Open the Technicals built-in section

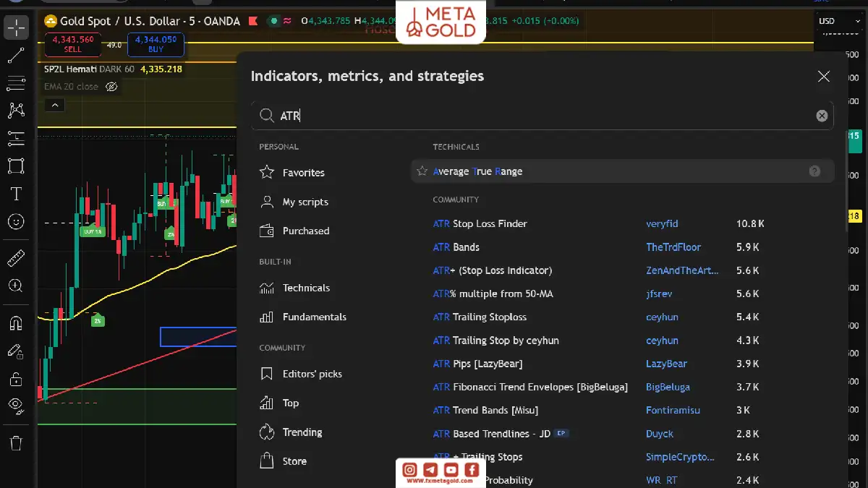306,288
